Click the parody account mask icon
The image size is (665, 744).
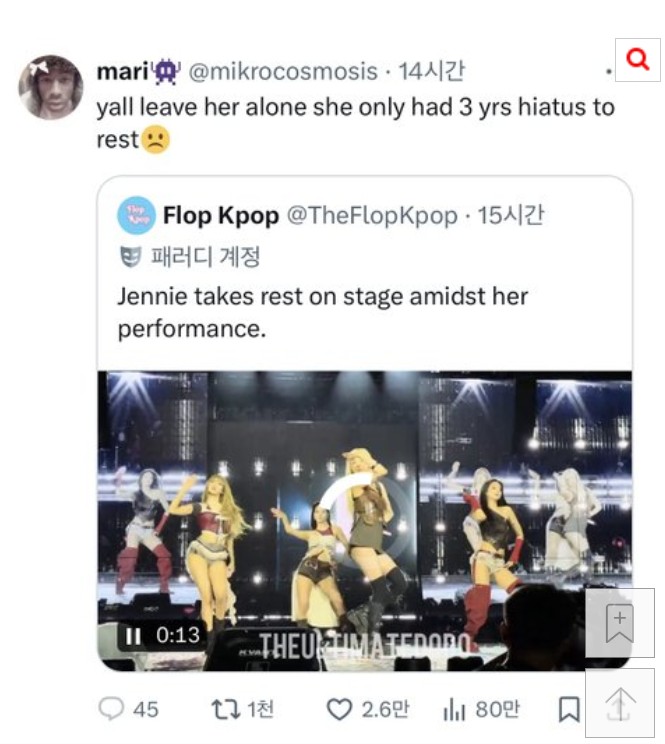point(130,257)
